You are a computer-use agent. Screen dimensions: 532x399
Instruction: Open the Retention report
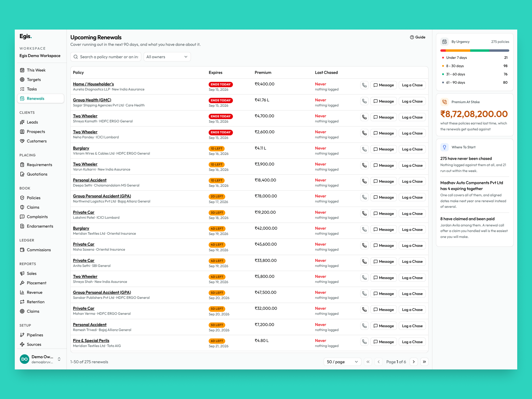tap(41, 302)
